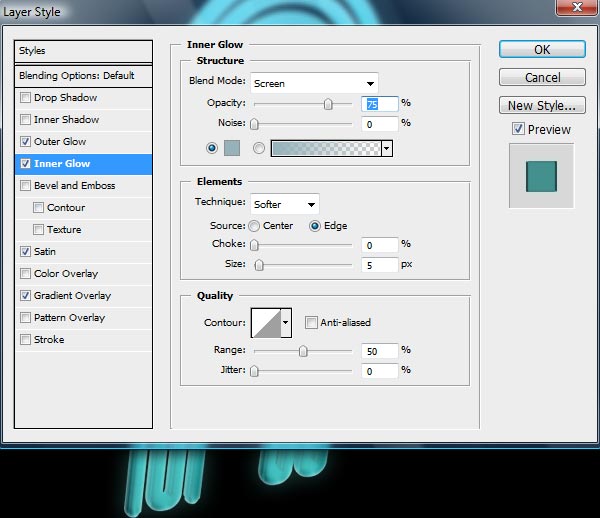The image size is (600, 518).
Task: Enable the Stroke checkbox
Action: click(x=25, y=339)
